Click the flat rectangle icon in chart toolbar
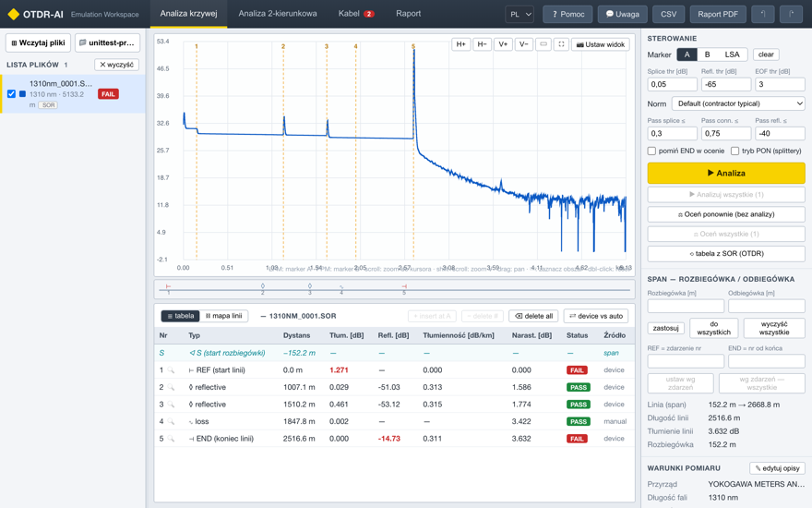Screen dimensions: 812x508 pyautogui.click(x=543, y=44)
